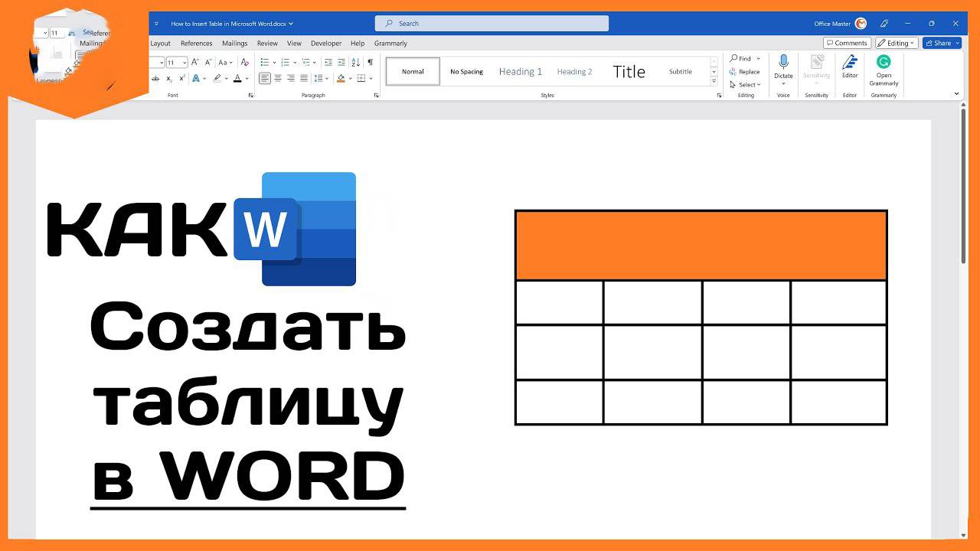The width and height of the screenshot is (980, 551).
Task: Open the Grammarly tab
Action: 390,44
